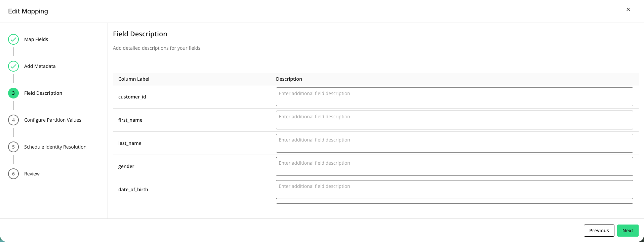This screenshot has width=644, height=242.
Task: Select the first_name column label
Action: point(130,120)
